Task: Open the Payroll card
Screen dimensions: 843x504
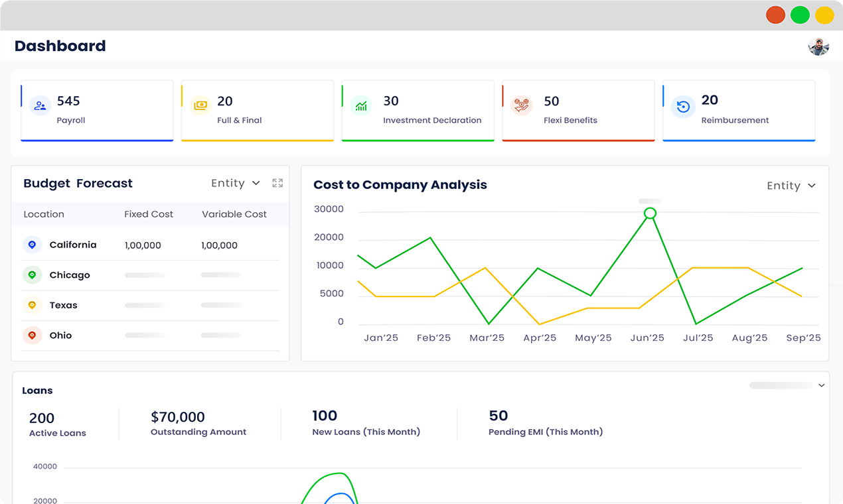Action: (x=97, y=111)
